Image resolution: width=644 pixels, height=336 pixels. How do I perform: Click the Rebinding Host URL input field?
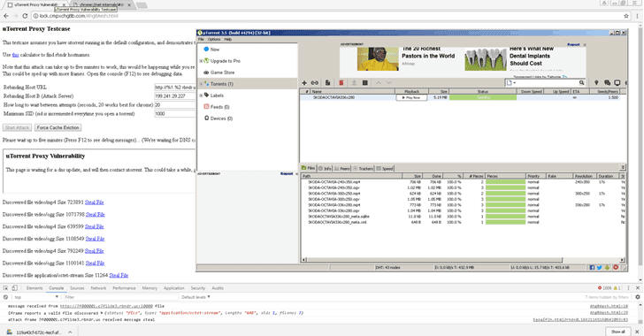click(175, 87)
